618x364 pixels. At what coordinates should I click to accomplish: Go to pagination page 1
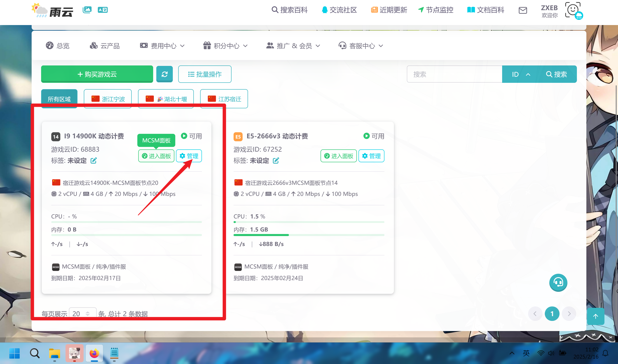(552, 314)
